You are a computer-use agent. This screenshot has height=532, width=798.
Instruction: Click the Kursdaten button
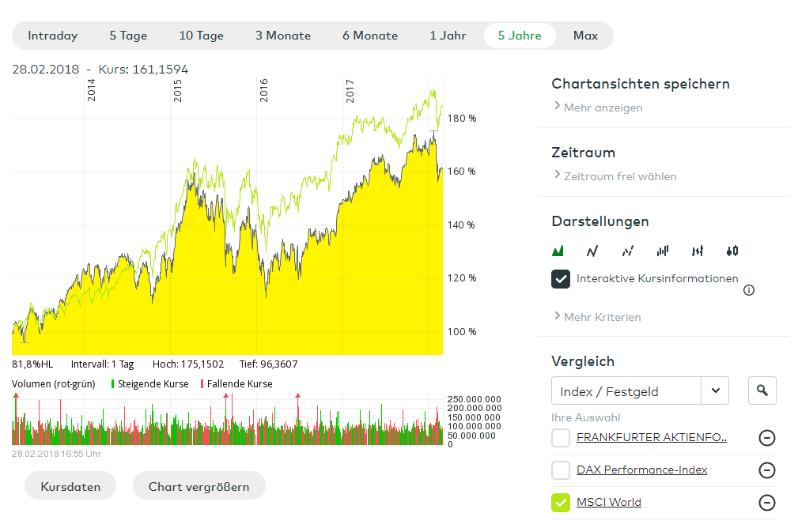click(x=70, y=486)
